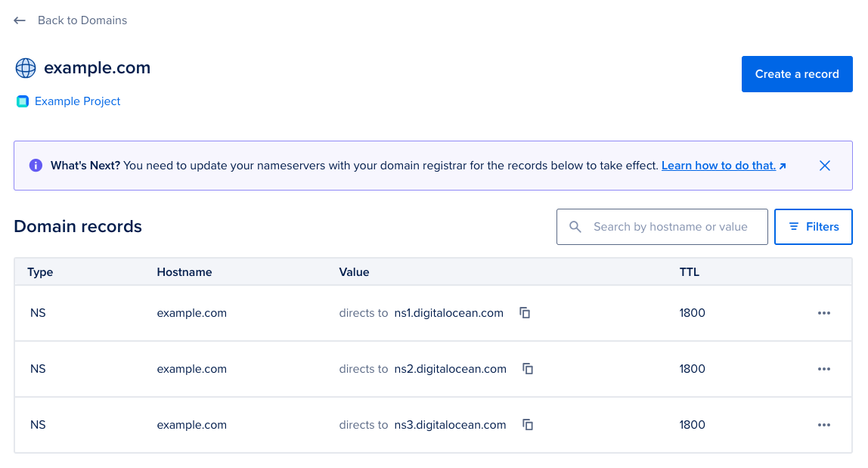
Task: Navigate back to Domains
Action: (x=82, y=20)
